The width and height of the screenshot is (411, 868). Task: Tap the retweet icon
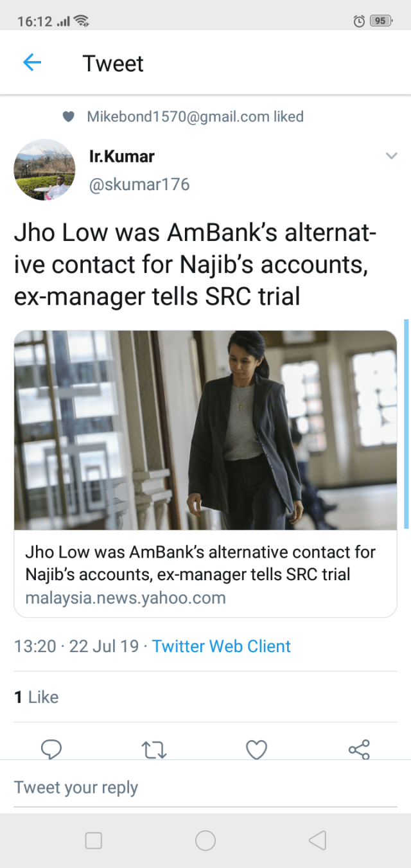[x=153, y=750]
